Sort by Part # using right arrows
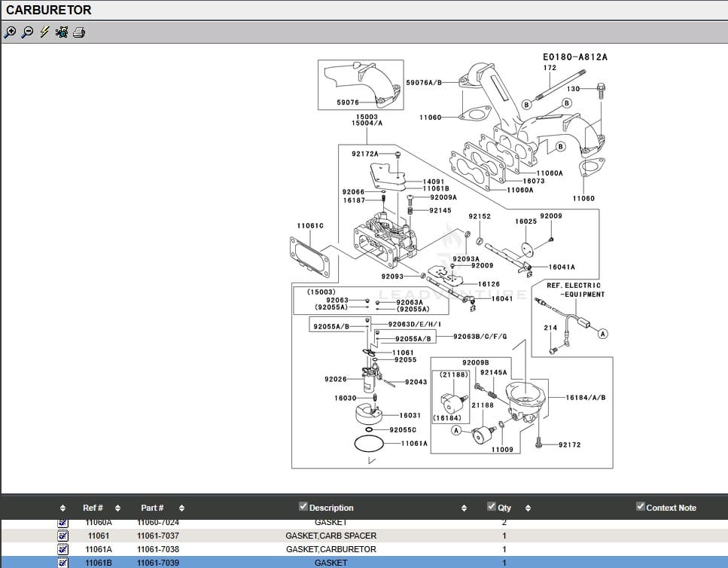 click(181, 508)
